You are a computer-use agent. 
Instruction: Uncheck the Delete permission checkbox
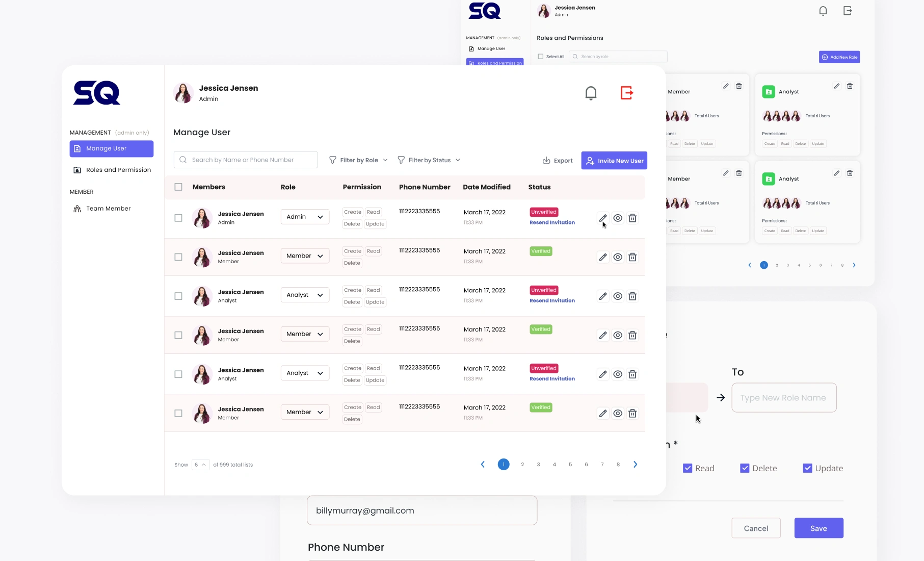point(745,468)
